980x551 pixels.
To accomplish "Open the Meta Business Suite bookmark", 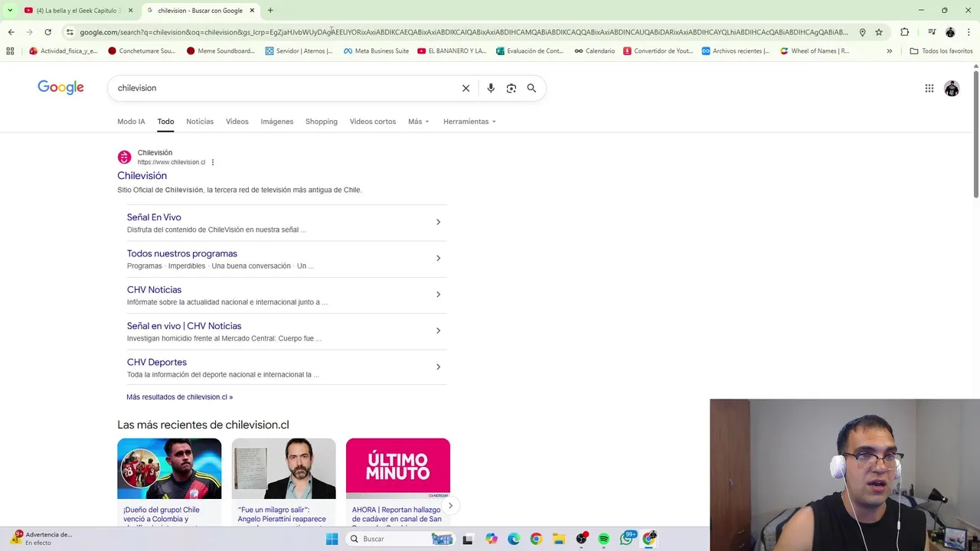I will (376, 51).
